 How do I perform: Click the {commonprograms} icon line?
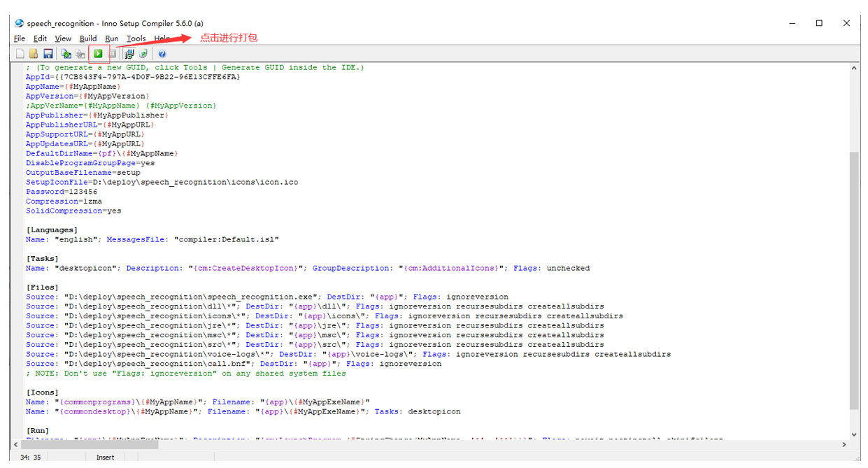(x=198, y=402)
